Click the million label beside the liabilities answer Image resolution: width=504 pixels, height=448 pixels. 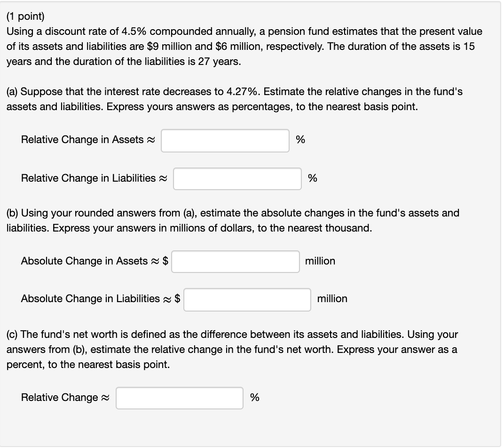332,299
